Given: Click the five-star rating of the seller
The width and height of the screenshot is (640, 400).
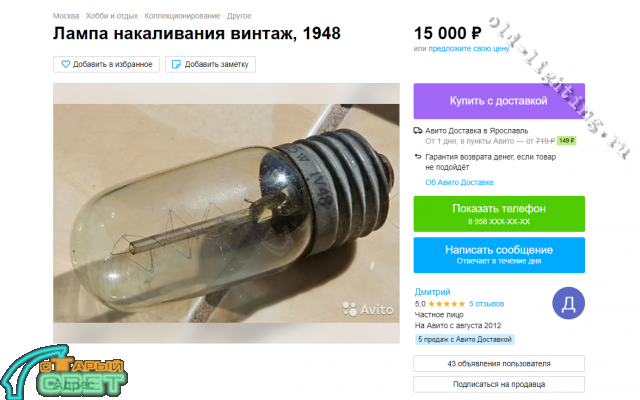Looking at the screenshot, I should (447, 304).
